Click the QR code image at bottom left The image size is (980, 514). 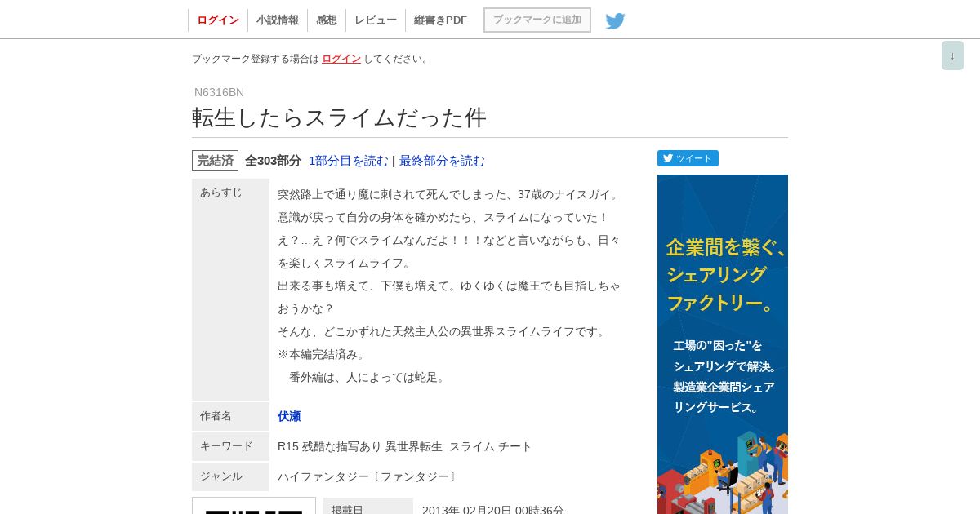click(x=254, y=506)
